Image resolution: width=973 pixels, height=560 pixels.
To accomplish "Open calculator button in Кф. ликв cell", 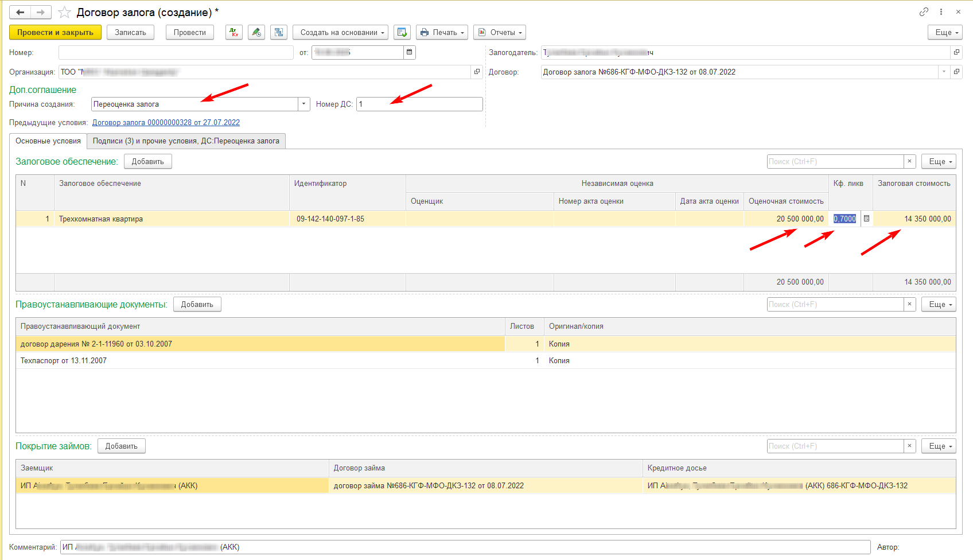I will [866, 219].
